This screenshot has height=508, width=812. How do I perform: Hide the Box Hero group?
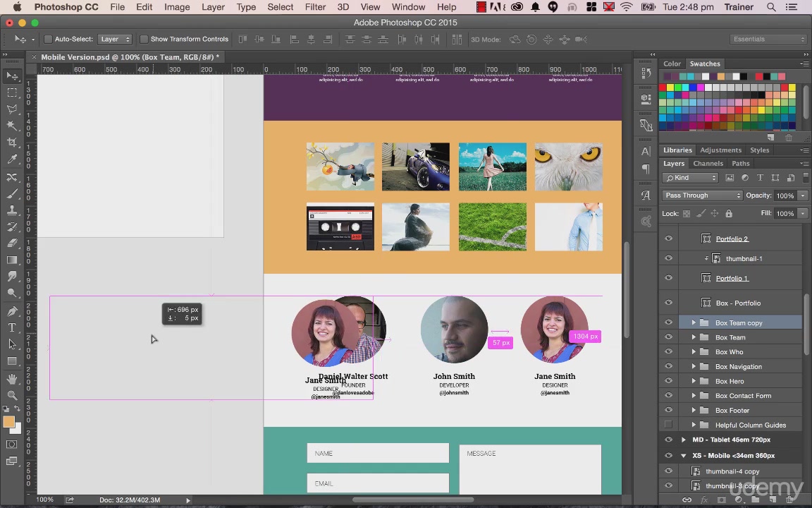click(668, 381)
